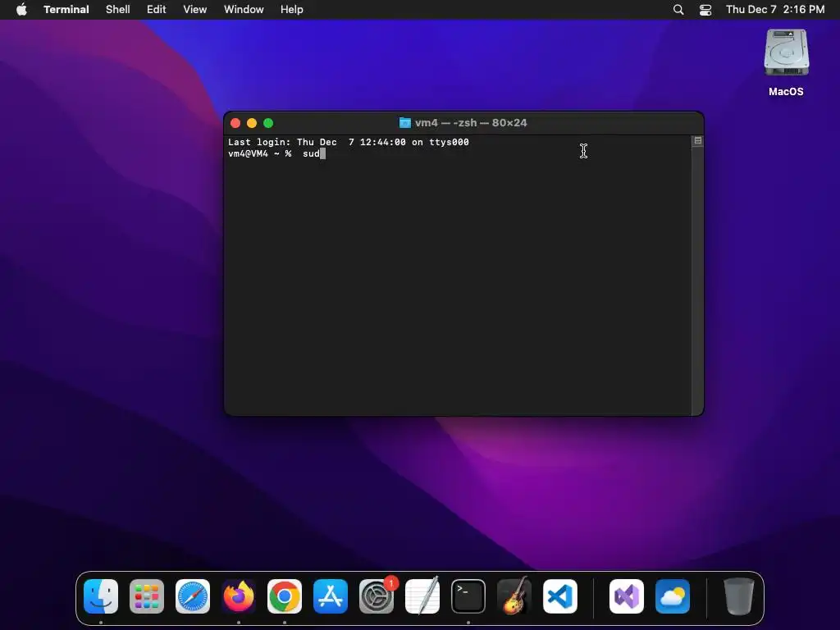840x630 pixels.
Task: Open the Weather app from the Dock
Action: tap(673, 596)
